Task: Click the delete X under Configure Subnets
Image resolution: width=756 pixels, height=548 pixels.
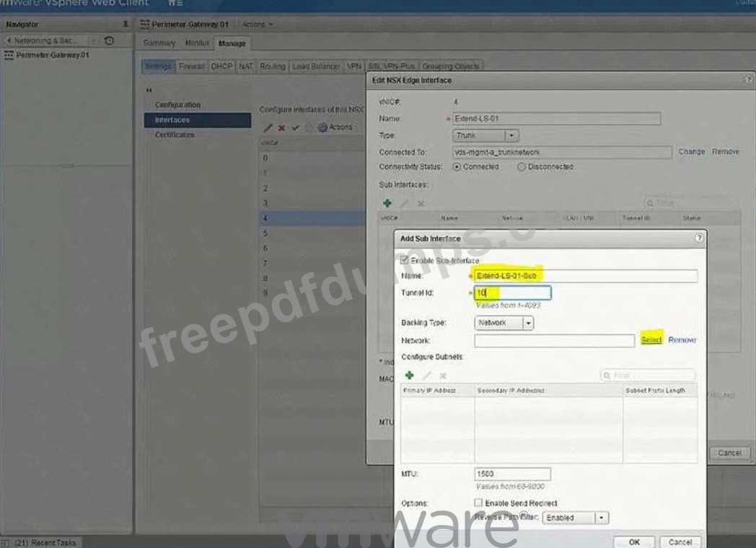Action: coord(443,375)
